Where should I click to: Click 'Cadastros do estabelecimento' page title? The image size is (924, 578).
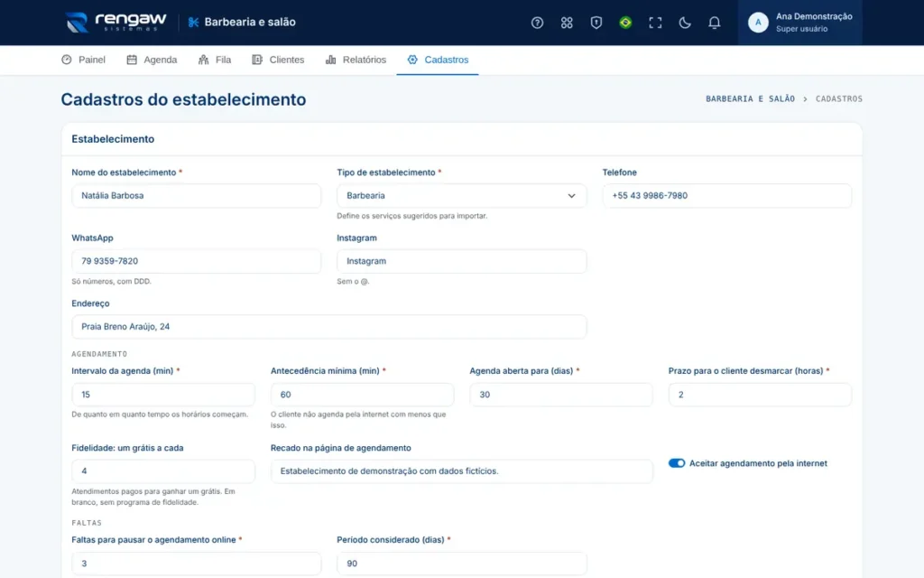[x=183, y=99]
